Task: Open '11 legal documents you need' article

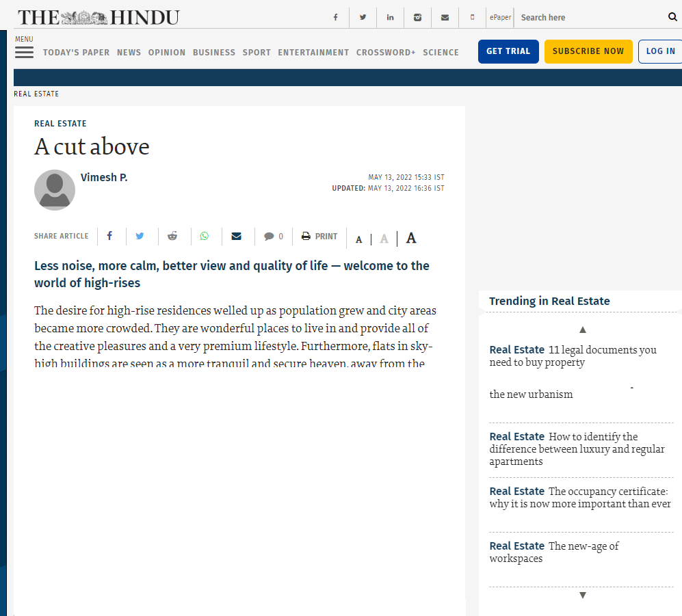Action: point(573,356)
